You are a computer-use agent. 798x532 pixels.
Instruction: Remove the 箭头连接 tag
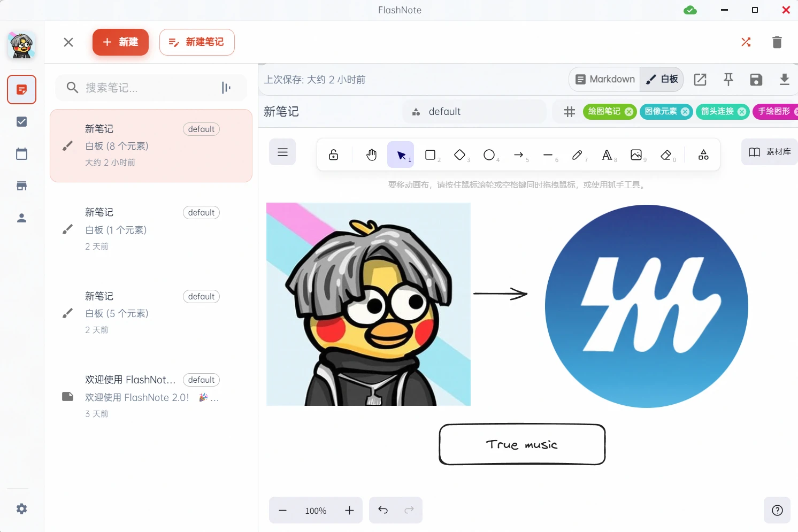click(742, 112)
